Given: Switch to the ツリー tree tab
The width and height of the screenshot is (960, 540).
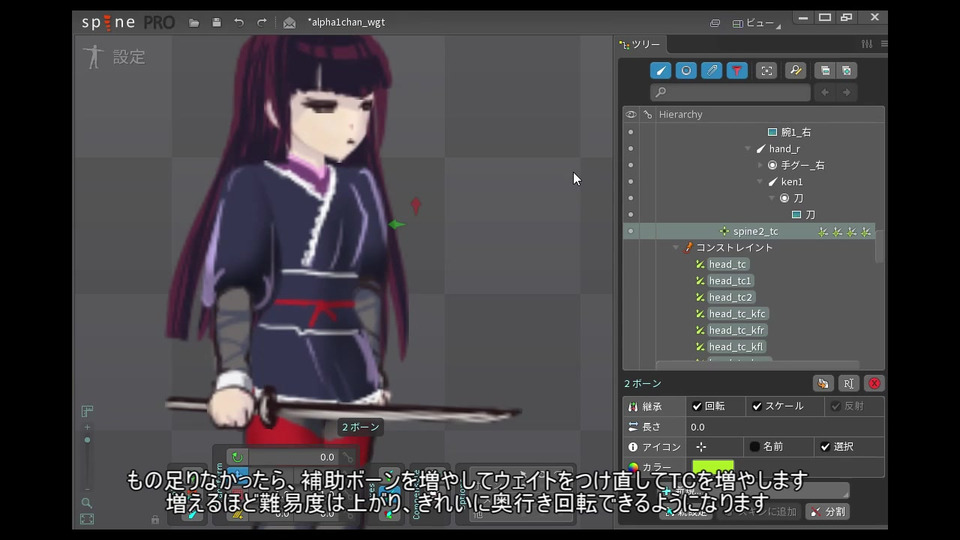Looking at the screenshot, I should (640, 44).
